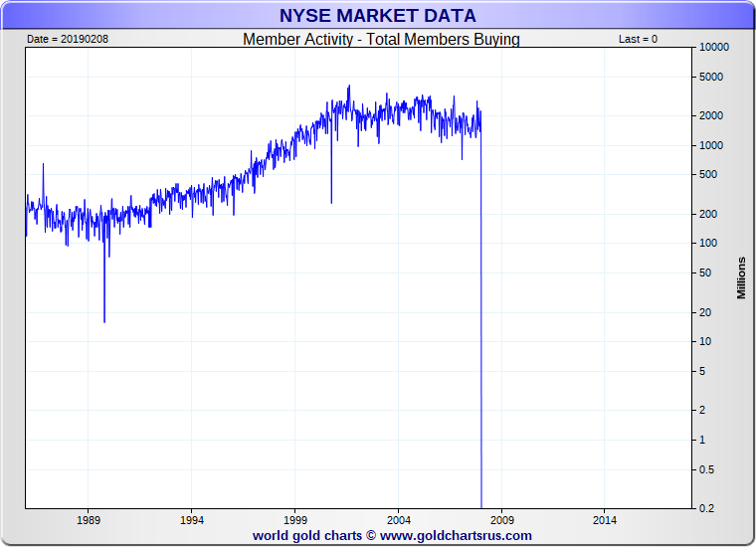Screen dimensions: 756x547
Task: Click the 'Millions' axis unit label
Action: point(741,278)
